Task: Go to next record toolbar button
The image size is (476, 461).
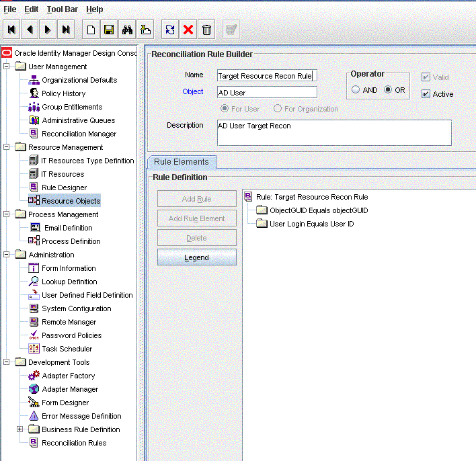Action: tap(48, 30)
